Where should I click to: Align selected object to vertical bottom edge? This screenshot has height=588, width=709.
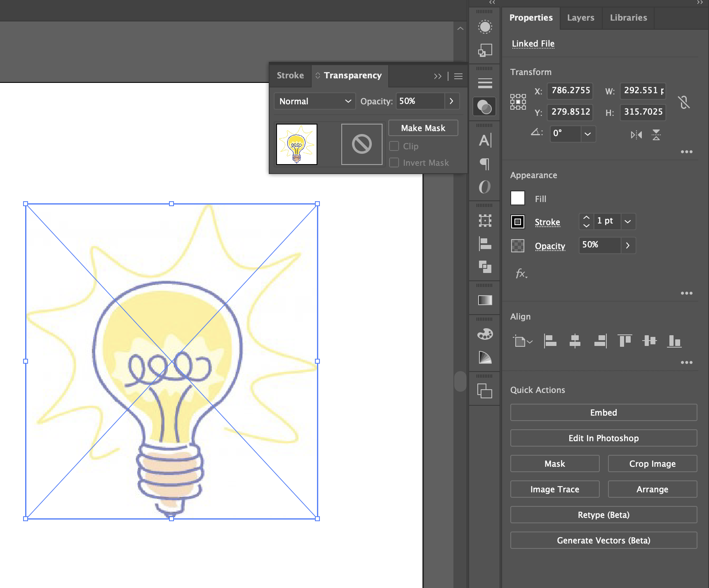(x=674, y=341)
